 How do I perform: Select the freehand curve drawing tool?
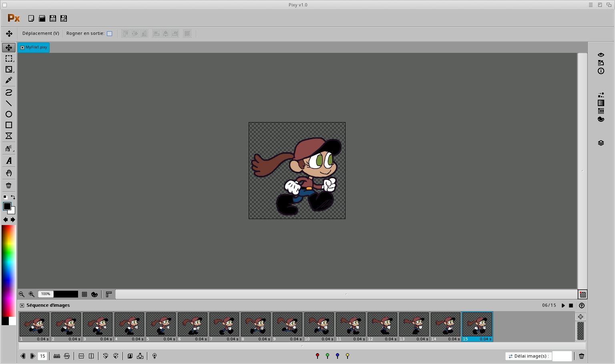tap(9, 93)
